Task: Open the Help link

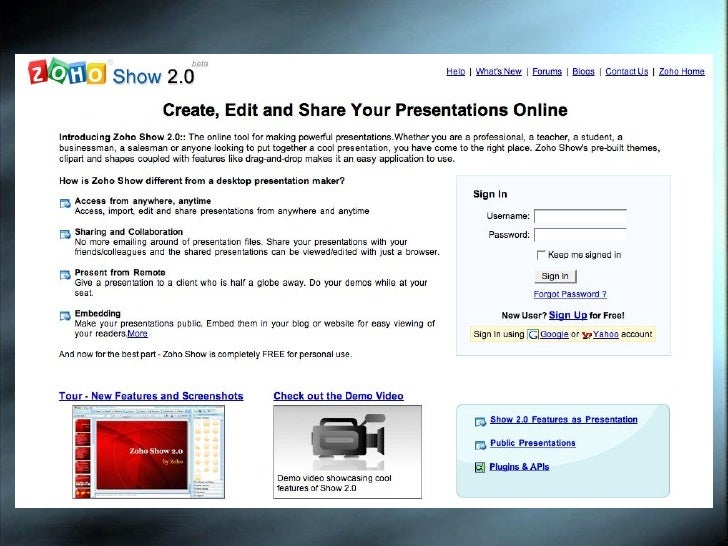Action: 455,72
